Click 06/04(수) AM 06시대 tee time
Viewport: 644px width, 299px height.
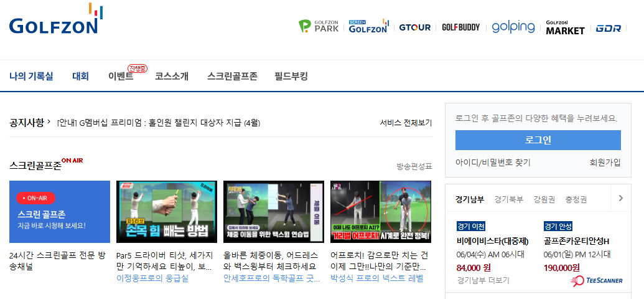tap(490, 255)
